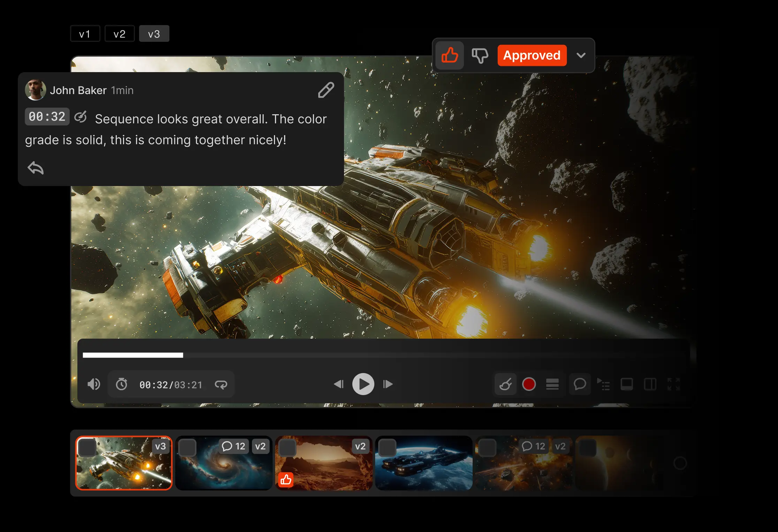
Task: Switch to version v1
Action: (85, 33)
